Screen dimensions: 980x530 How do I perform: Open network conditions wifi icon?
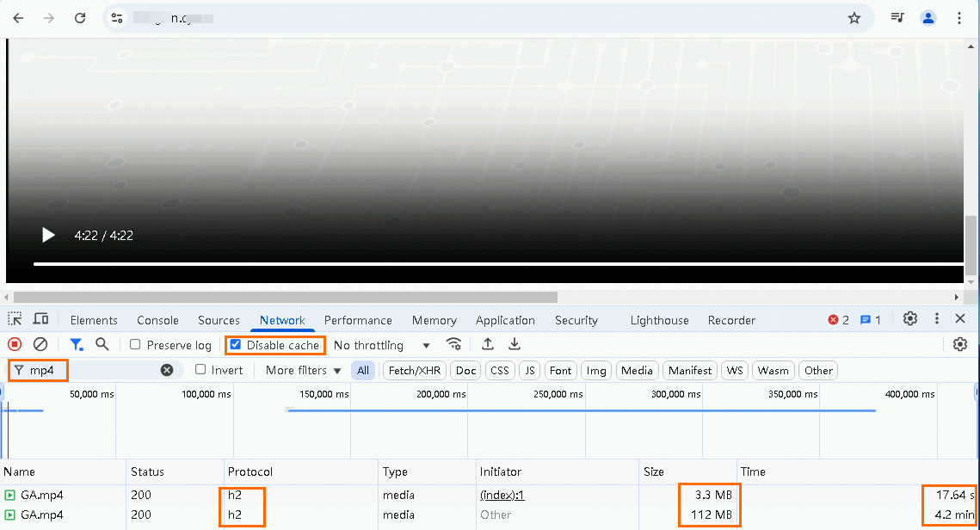point(453,344)
